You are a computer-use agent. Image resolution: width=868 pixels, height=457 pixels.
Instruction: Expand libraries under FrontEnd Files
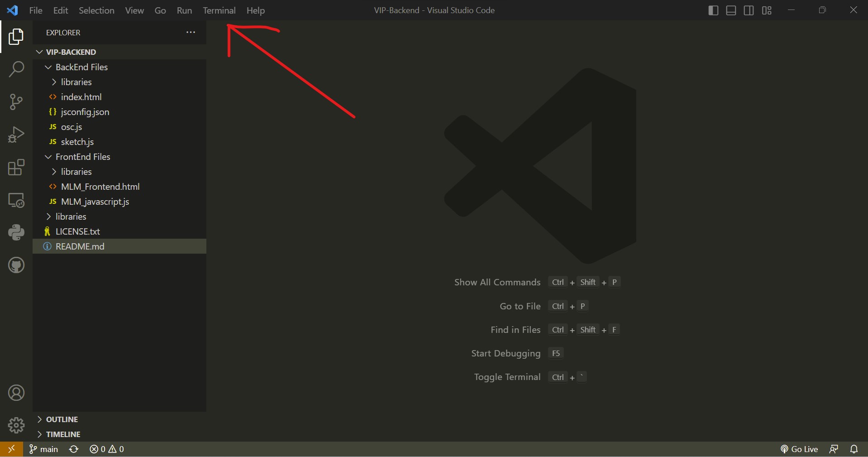119,172
